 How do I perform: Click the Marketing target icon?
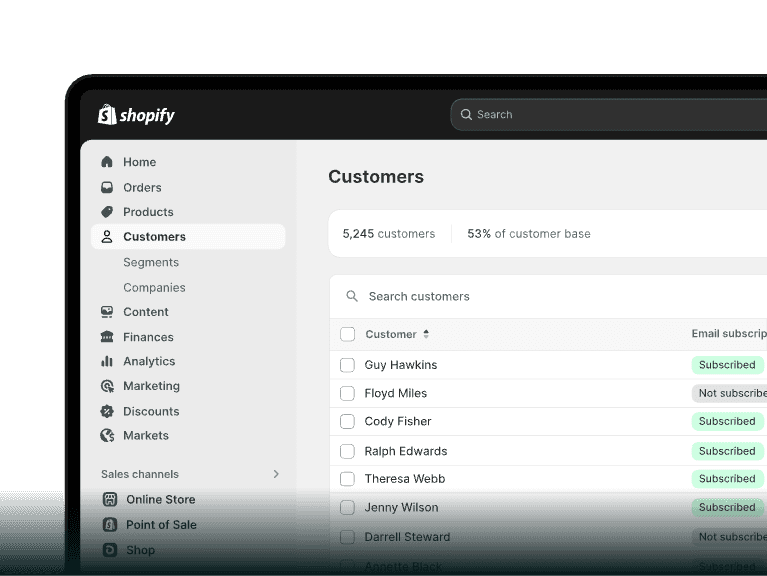click(107, 386)
